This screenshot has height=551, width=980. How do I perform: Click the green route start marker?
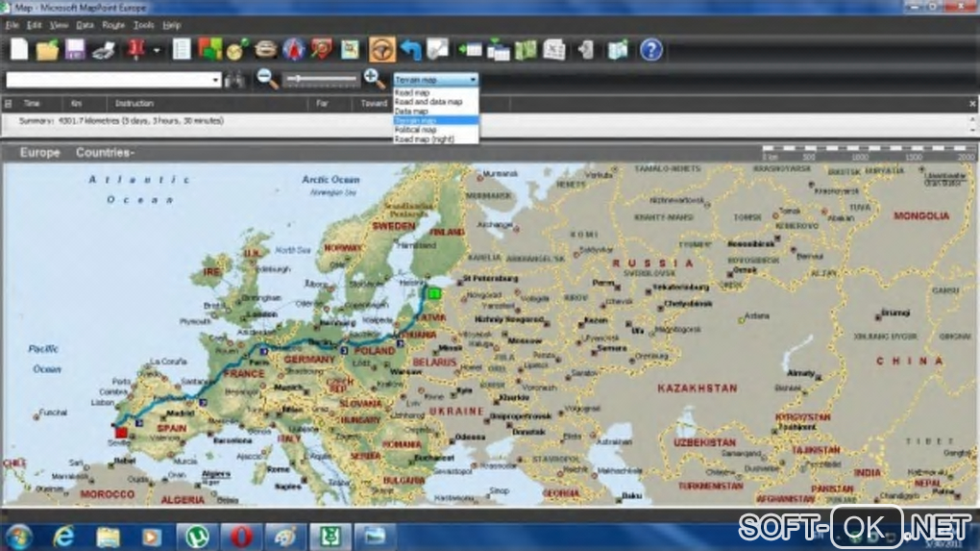434,292
